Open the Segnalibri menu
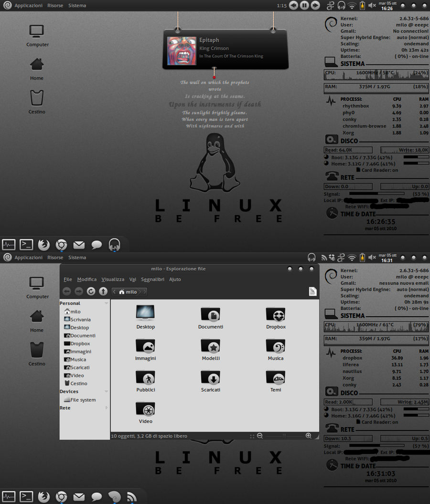The width and height of the screenshot is (430, 504). (x=153, y=279)
